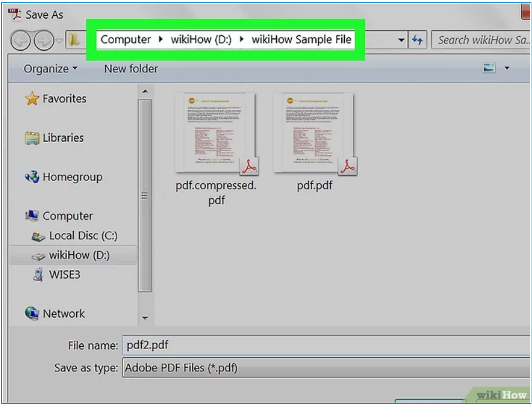This screenshot has width=532, height=405.
Task: Select wikiHow (D:) in the address path
Action: tap(201, 40)
